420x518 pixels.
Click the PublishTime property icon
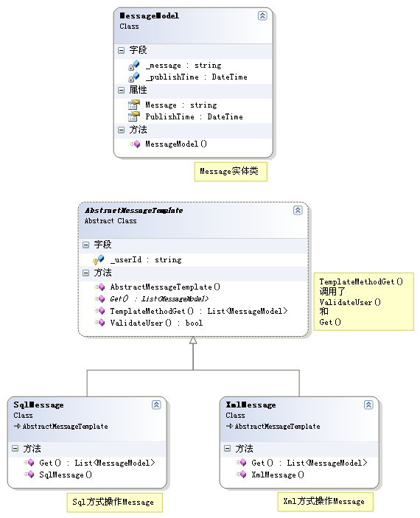point(134,116)
